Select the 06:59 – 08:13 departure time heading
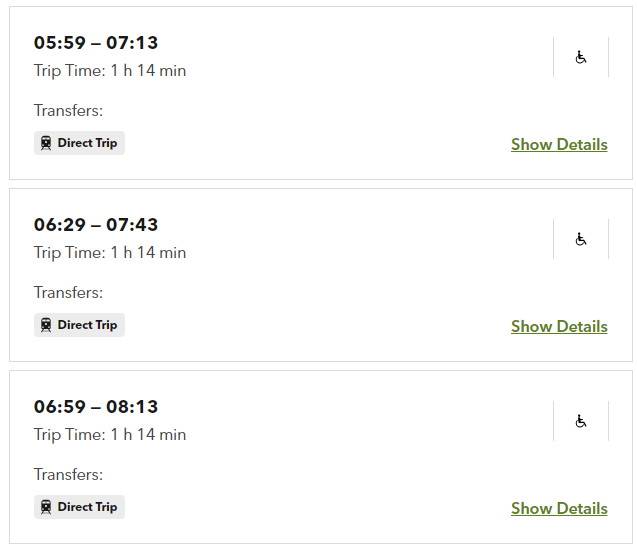 96,407
